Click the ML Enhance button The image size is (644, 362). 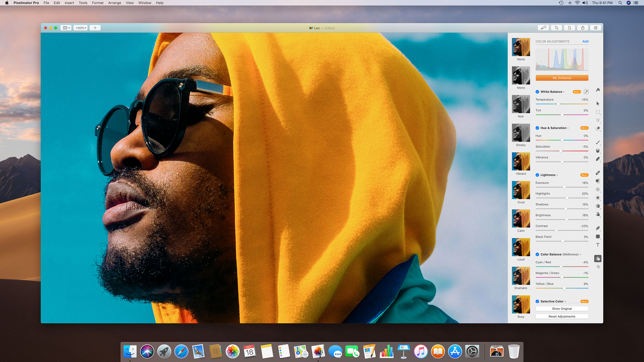(562, 78)
